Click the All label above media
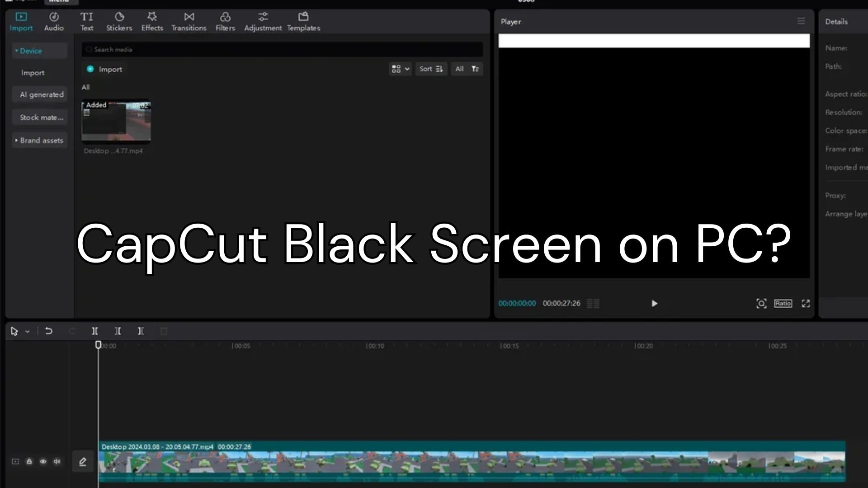This screenshot has width=868, height=488. click(x=85, y=87)
